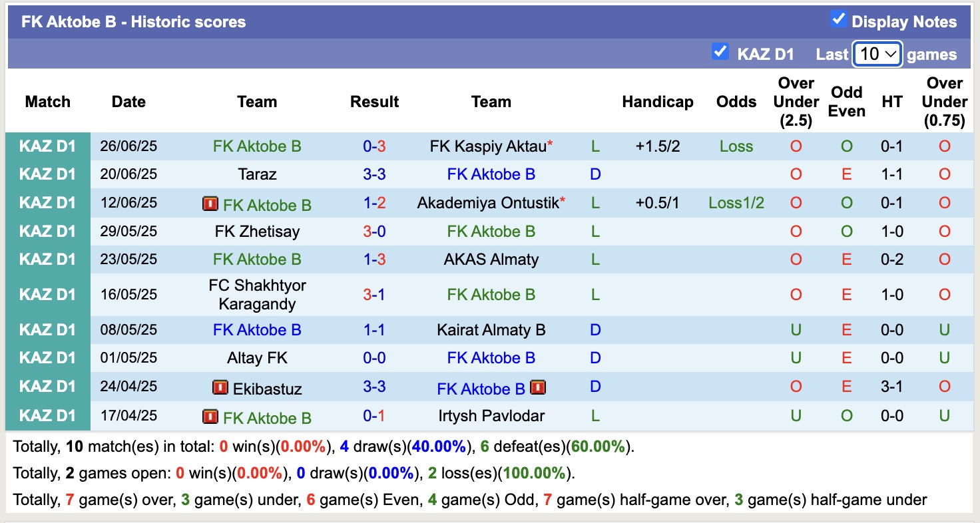980x523 pixels.
Task: Click the Handicap column header
Action: 657,102
